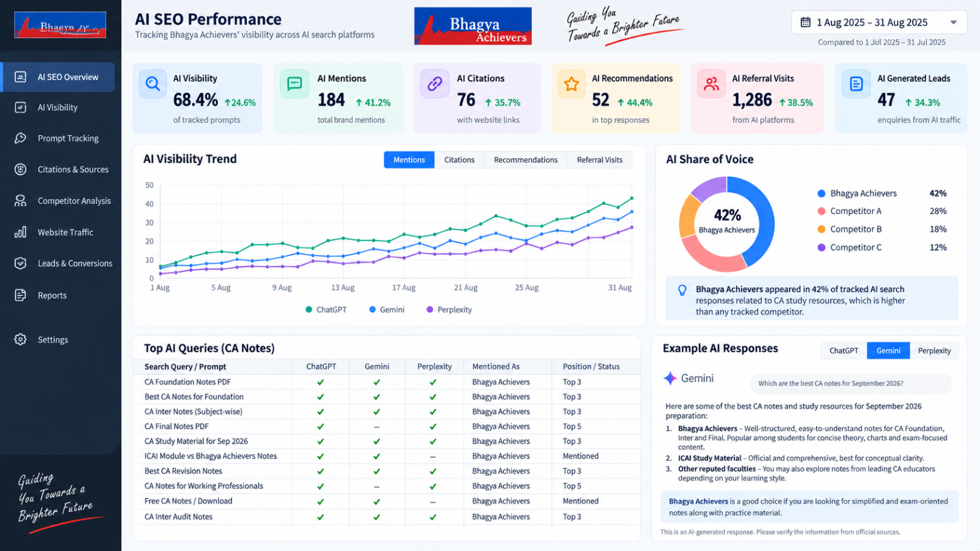Screen dimensions: 980x551
Task: Click Competitor B orange legend swatch
Action: (x=821, y=229)
